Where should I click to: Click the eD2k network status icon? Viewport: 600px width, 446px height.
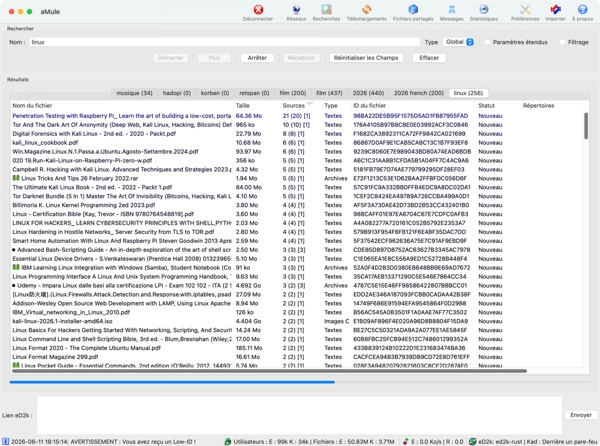473,441
